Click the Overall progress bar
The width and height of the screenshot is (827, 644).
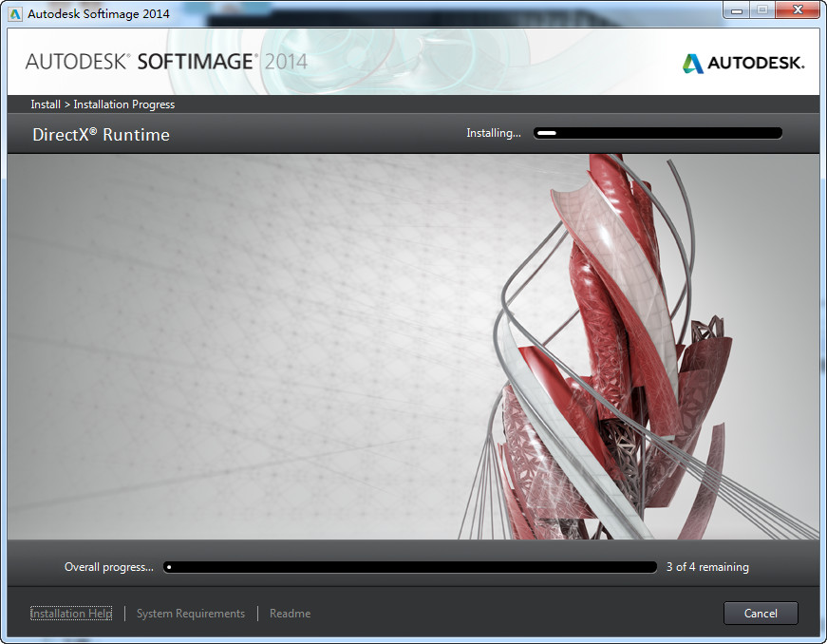coord(410,567)
